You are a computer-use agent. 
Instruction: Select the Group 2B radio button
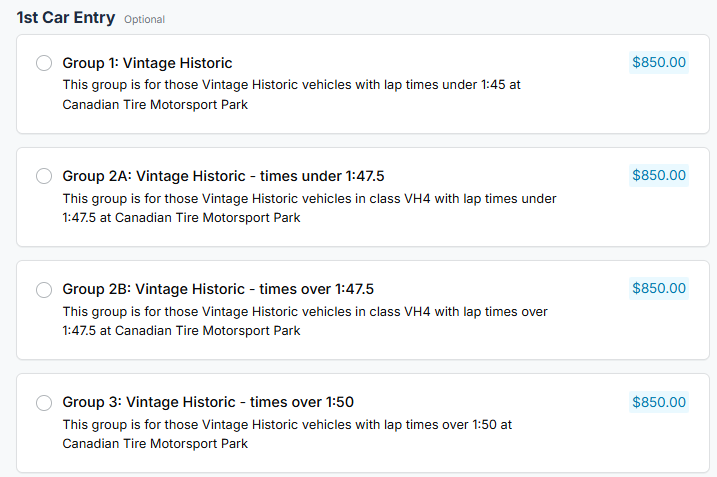click(44, 289)
